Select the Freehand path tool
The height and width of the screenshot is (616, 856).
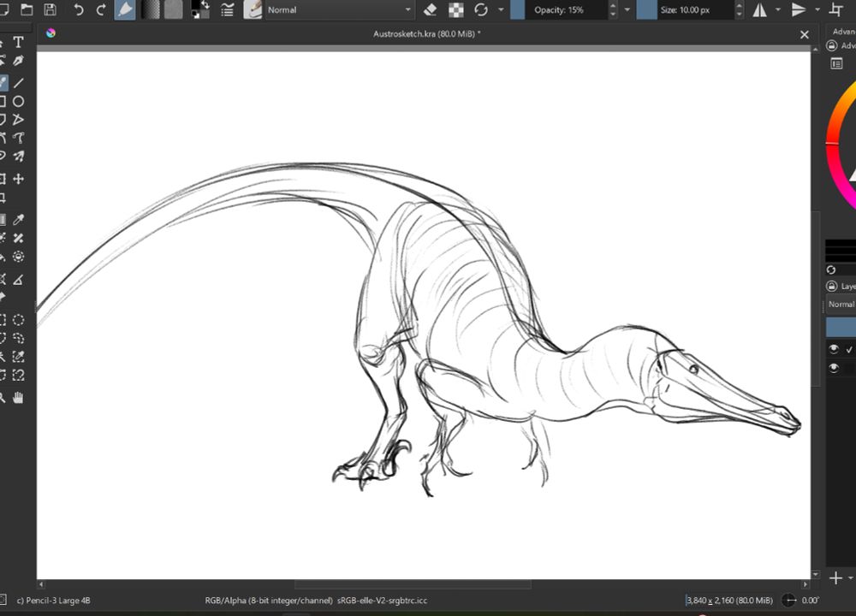19,138
